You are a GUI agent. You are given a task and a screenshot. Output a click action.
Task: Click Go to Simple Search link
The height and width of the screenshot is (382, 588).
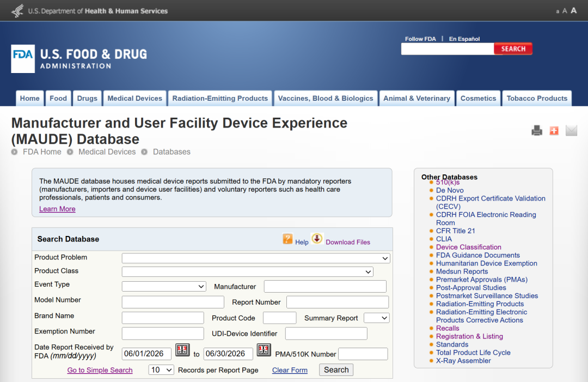(100, 370)
